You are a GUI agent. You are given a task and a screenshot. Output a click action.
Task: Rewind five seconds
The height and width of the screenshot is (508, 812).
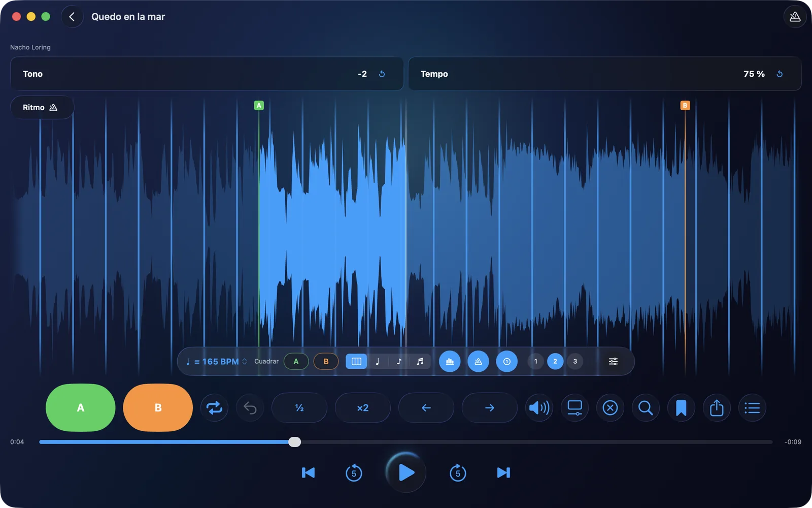click(354, 473)
